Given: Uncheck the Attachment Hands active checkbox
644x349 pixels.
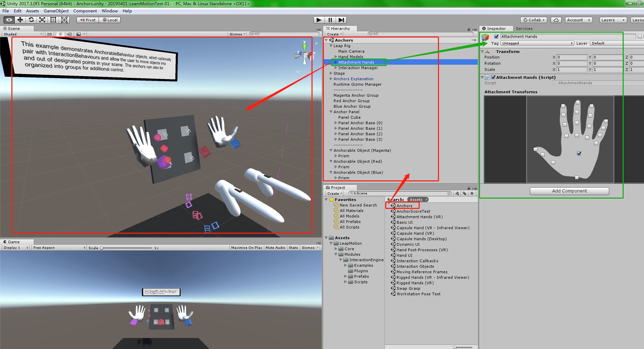Looking at the screenshot, I should pos(496,36).
